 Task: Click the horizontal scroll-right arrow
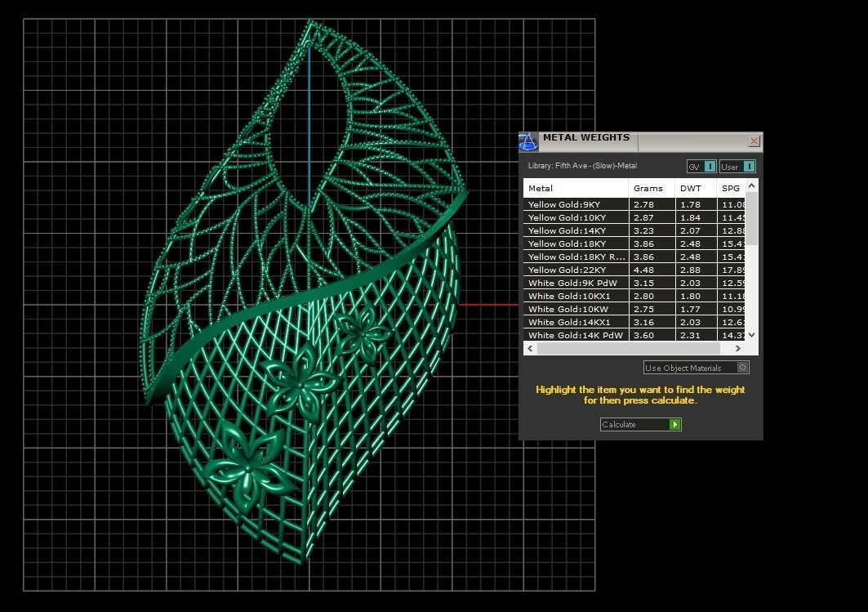click(x=737, y=348)
